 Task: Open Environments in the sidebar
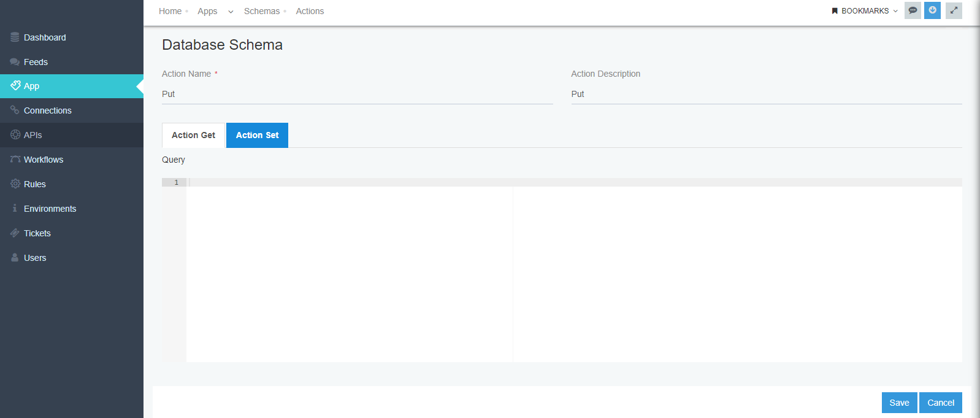tap(72, 209)
